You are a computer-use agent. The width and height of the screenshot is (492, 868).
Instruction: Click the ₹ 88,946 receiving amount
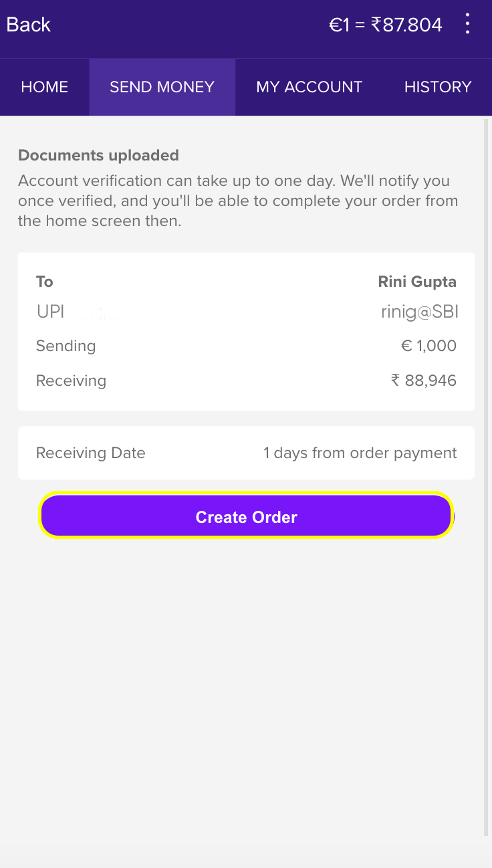click(x=424, y=381)
